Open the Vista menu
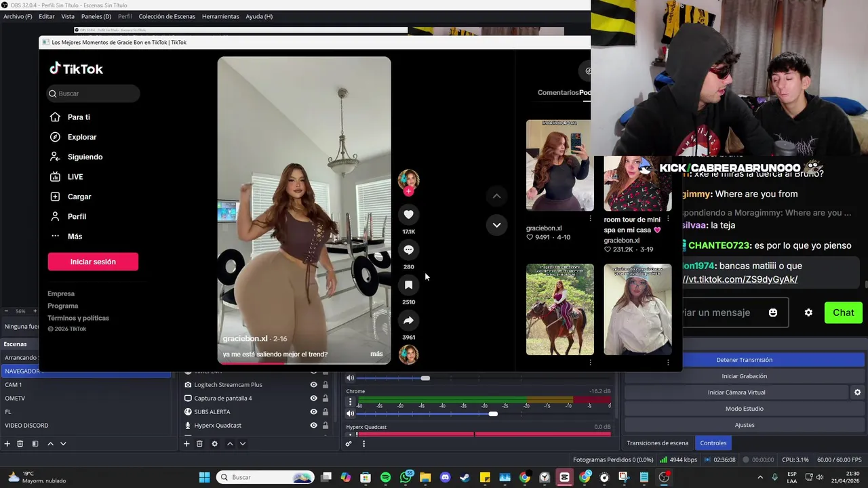 pyautogui.click(x=68, y=16)
